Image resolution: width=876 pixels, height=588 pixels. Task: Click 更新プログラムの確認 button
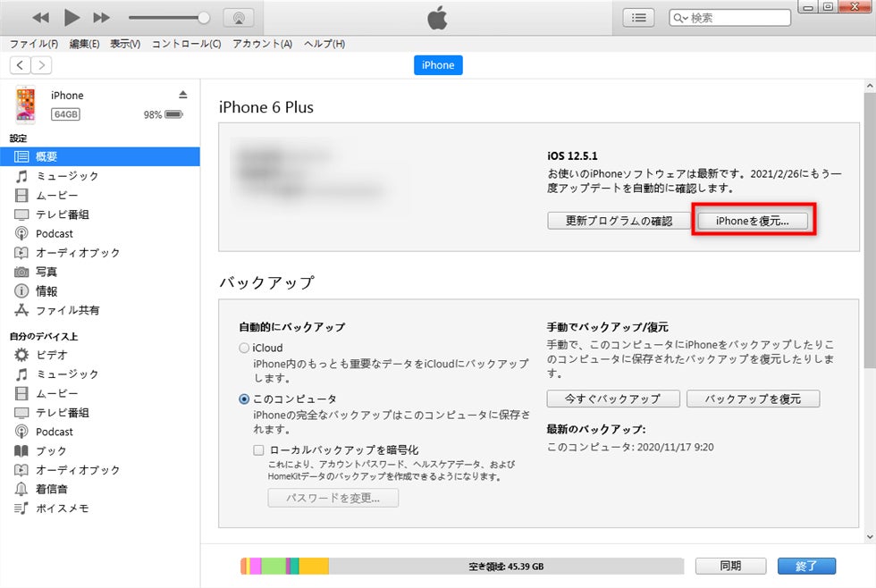pos(619,221)
